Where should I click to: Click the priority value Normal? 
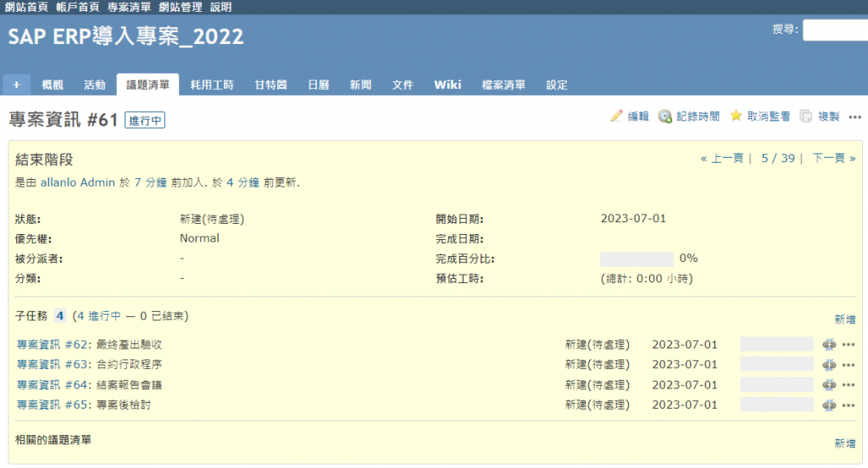pos(199,238)
